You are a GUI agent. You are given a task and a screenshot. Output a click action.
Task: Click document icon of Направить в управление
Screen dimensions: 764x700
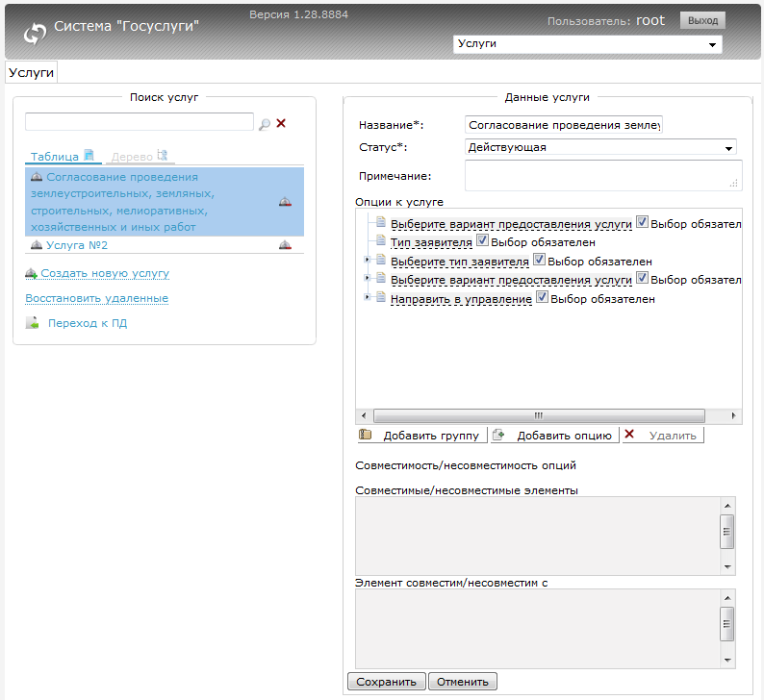click(x=381, y=297)
